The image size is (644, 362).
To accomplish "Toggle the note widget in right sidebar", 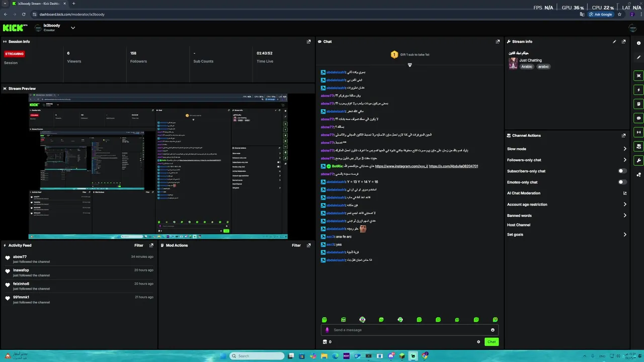I will [638, 104].
